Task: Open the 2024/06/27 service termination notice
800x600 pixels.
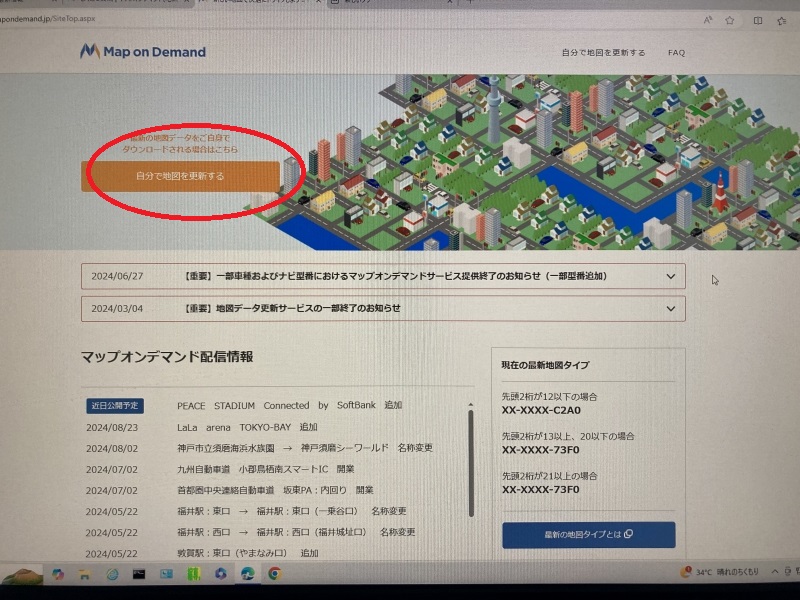Action: click(383, 276)
